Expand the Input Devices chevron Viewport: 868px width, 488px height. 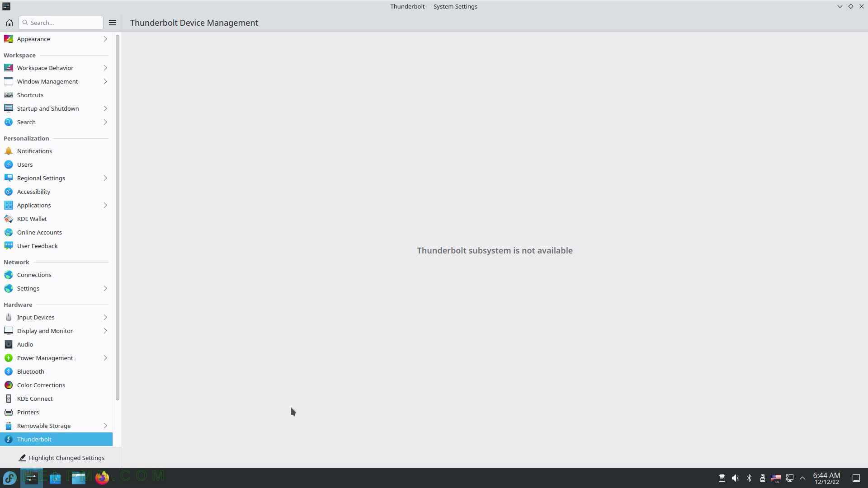point(105,317)
